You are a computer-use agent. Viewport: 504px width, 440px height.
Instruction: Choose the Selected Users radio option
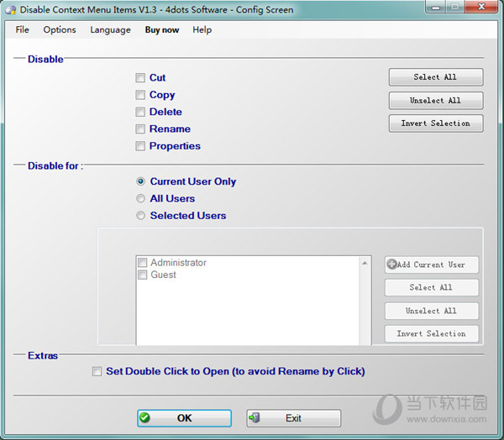[140, 215]
